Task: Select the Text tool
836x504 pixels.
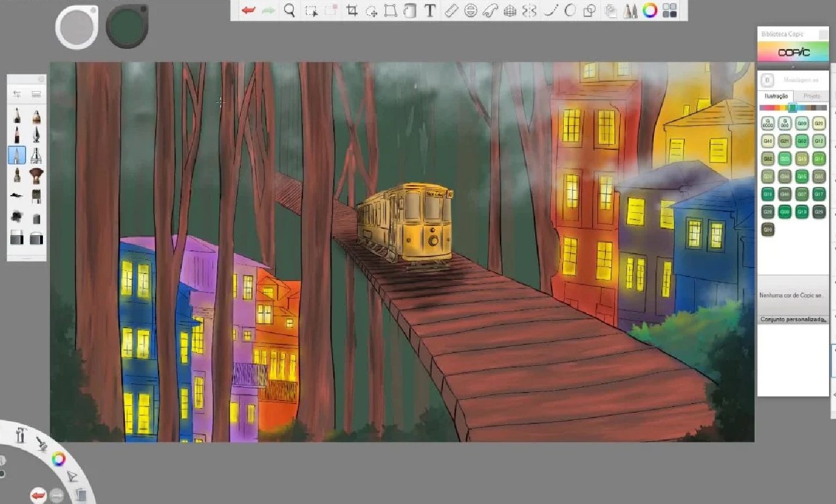Action: [430, 10]
